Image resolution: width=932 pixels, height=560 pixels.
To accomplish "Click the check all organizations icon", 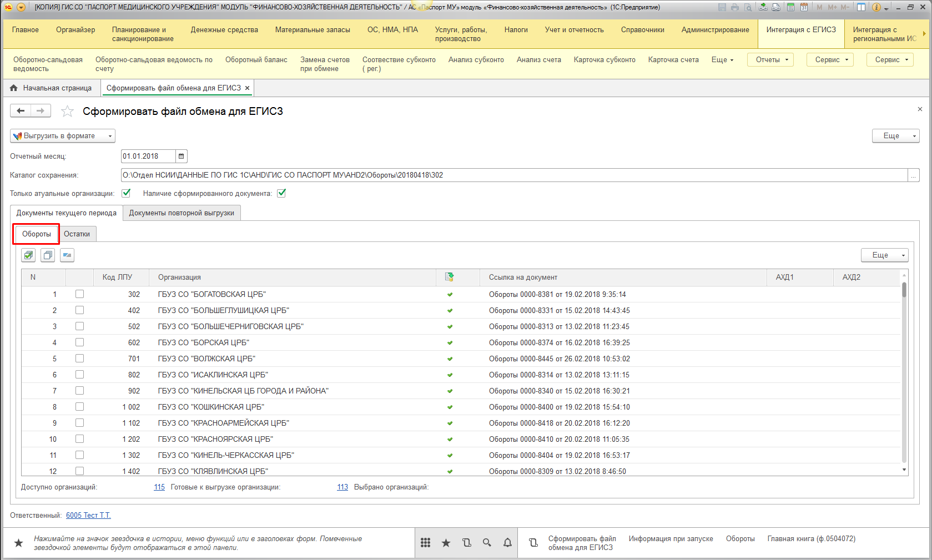I will 28,255.
